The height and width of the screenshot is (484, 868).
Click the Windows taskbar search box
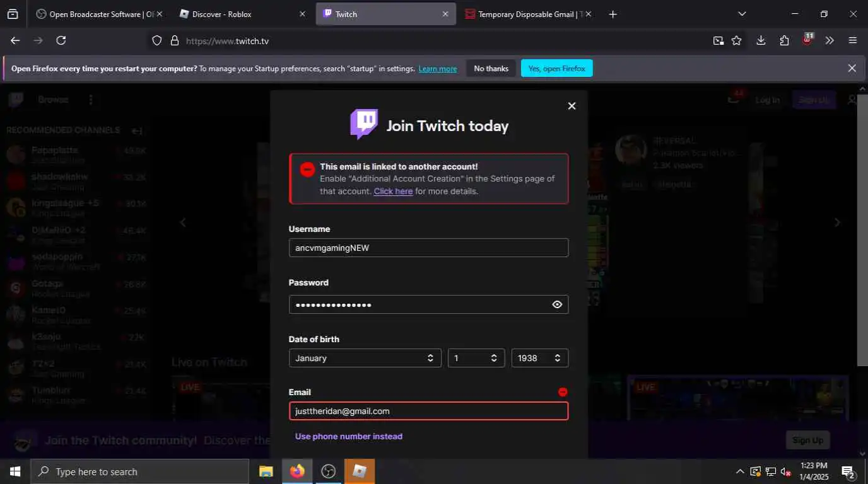[x=139, y=471]
